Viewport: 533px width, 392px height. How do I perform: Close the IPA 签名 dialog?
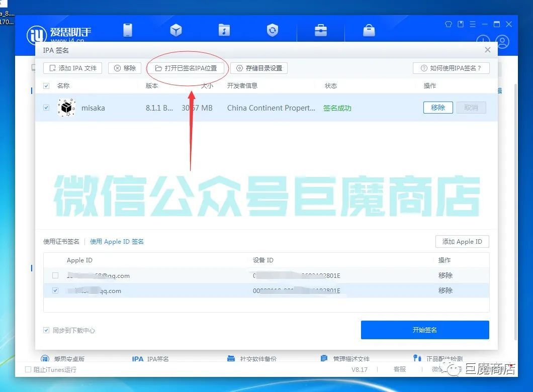[487, 50]
